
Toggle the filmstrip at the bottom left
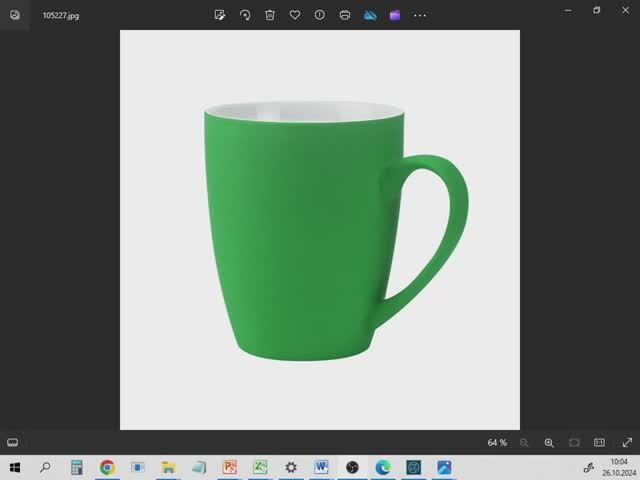[x=12, y=442]
